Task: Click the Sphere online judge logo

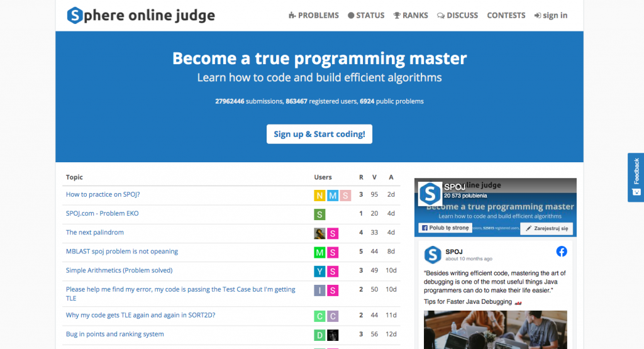Action: pos(141,15)
